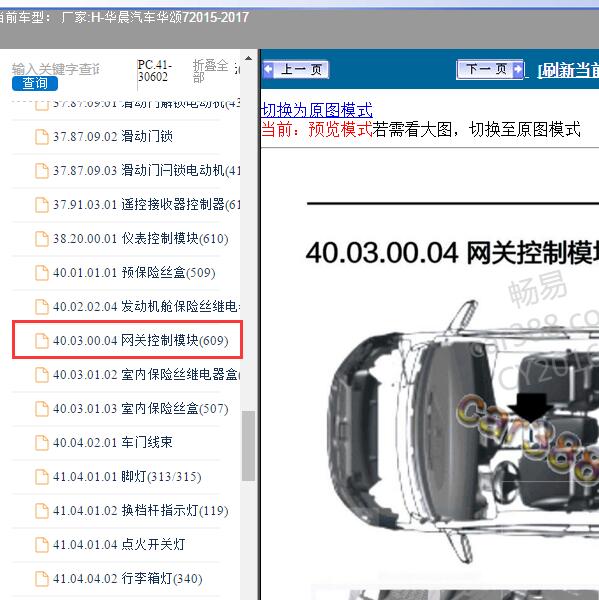
Task: Click document icon beside 换档杆指示灯(119)
Action: click(42, 511)
